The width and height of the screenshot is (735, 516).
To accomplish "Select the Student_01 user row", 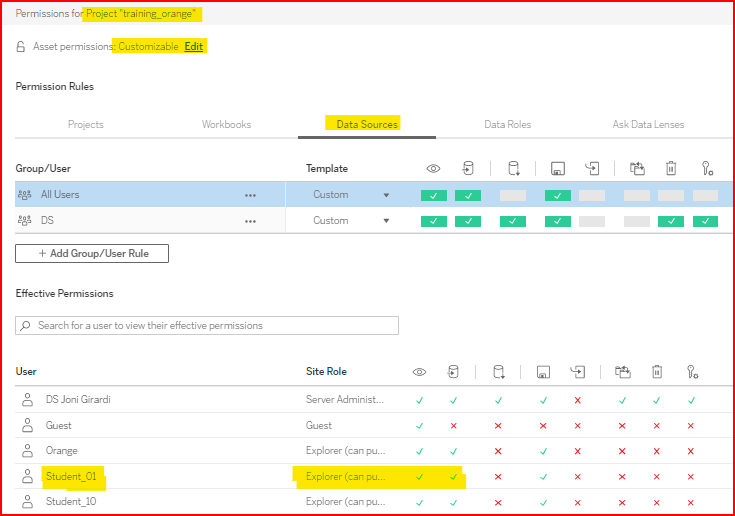I will pyautogui.click(x=71, y=476).
